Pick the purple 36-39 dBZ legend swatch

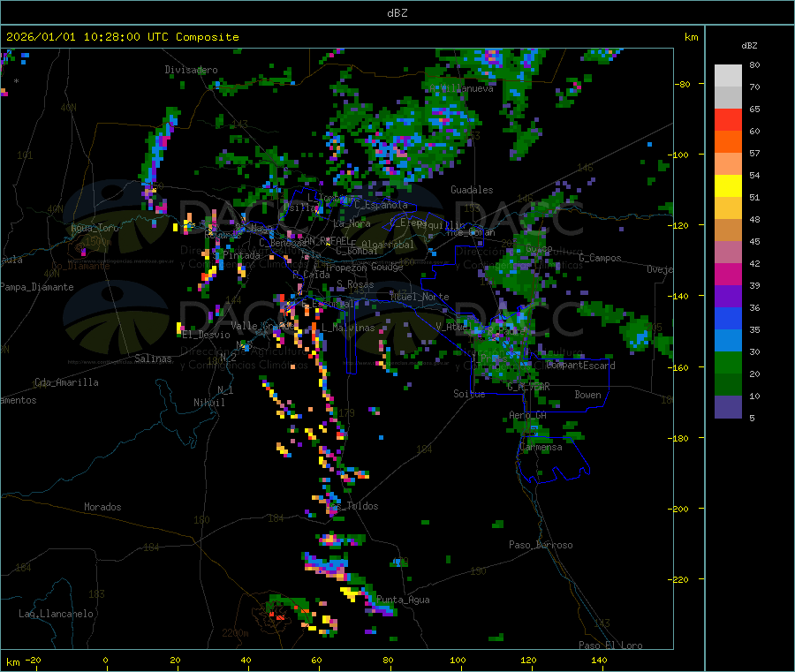[728, 297]
